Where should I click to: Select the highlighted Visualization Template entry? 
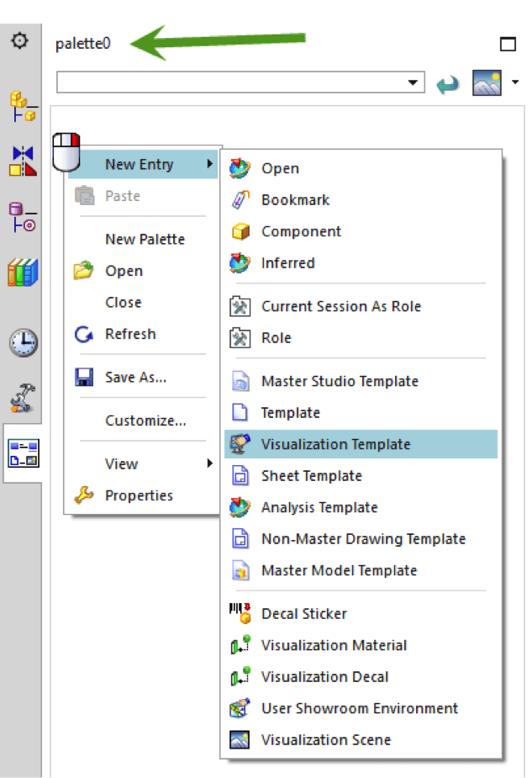(361, 444)
